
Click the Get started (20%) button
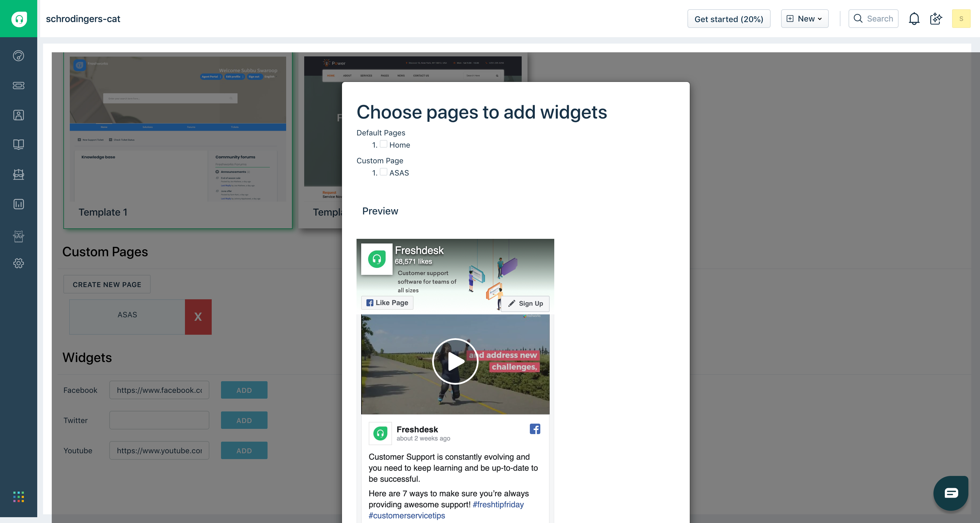pyautogui.click(x=728, y=19)
